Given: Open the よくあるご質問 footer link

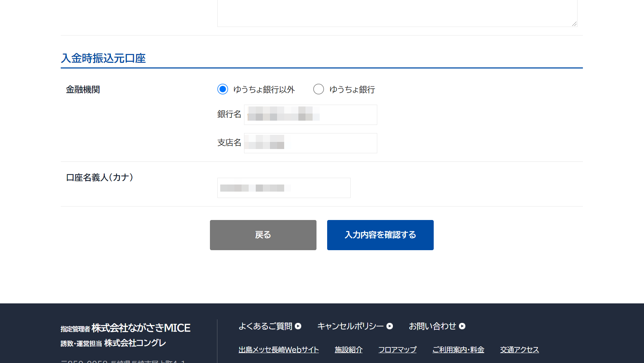Looking at the screenshot, I should tap(265, 326).
